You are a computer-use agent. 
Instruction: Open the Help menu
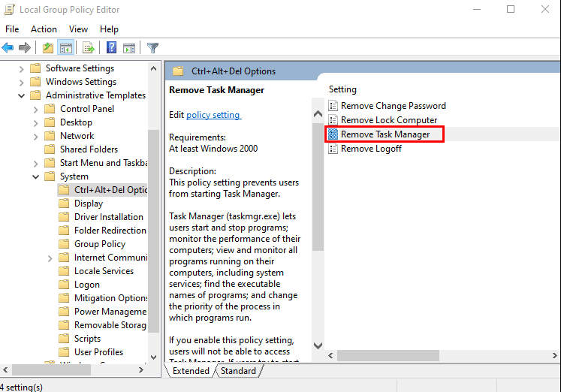[109, 29]
